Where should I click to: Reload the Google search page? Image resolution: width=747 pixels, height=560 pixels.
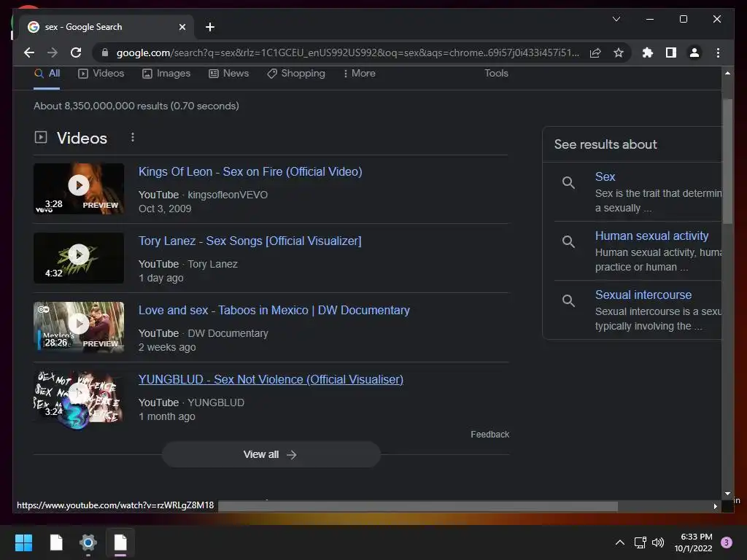coord(76,52)
